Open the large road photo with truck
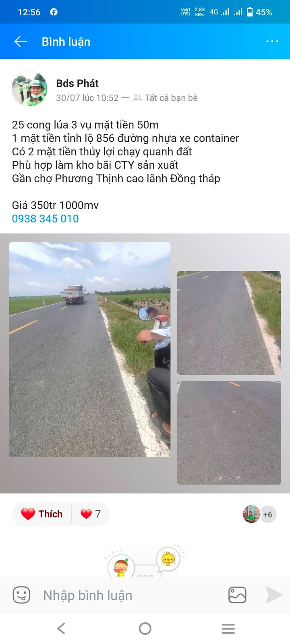 (x=90, y=349)
